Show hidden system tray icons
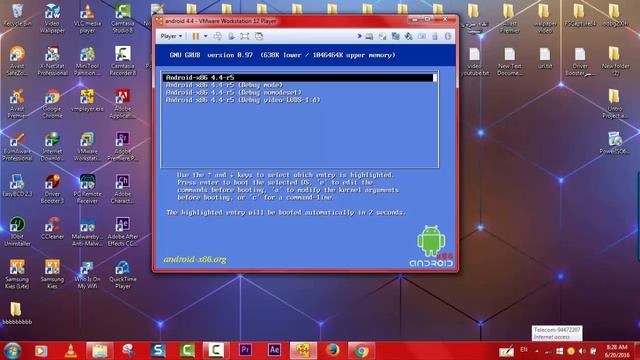The image size is (640, 360). (537, 351)
